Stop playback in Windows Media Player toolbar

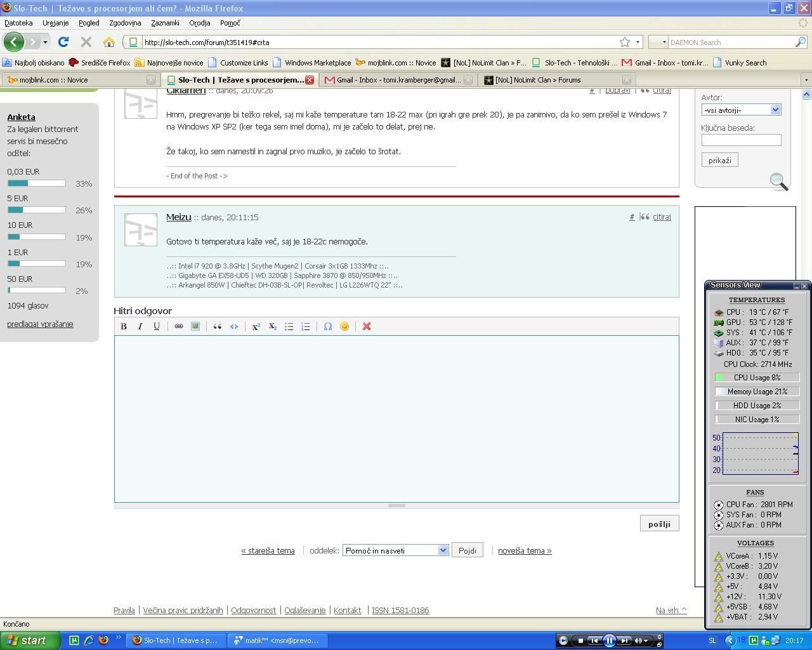pos(580,640)
